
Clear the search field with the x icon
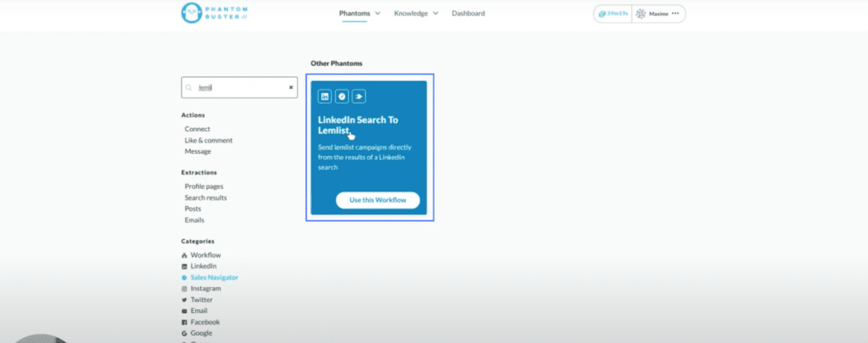click(x=291, y=87)
